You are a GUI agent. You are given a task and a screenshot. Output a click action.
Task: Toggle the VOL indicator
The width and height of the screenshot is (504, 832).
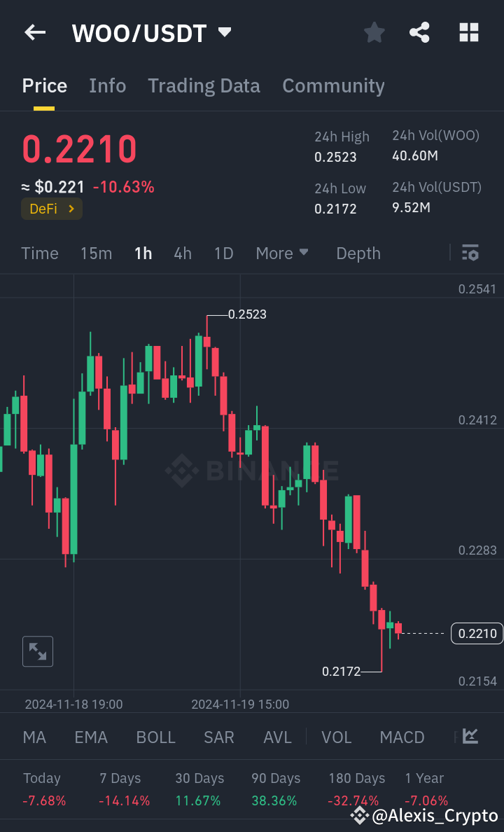pyautogui.click(x=336, y=737)
